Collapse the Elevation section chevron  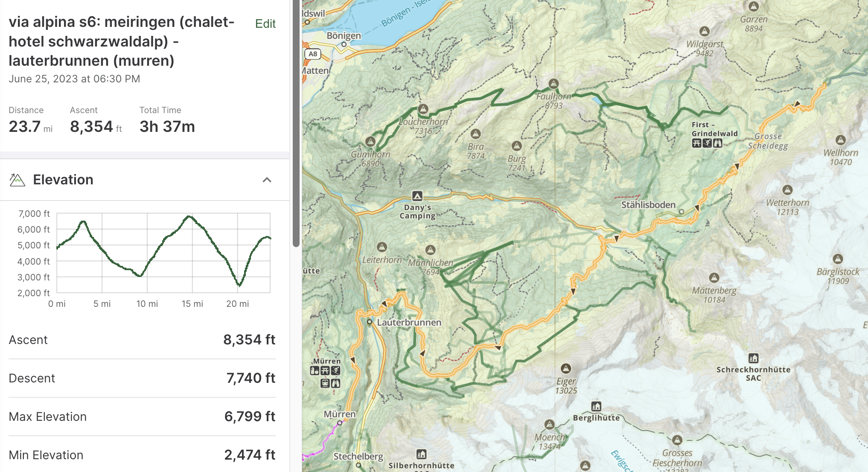(267, 180)
